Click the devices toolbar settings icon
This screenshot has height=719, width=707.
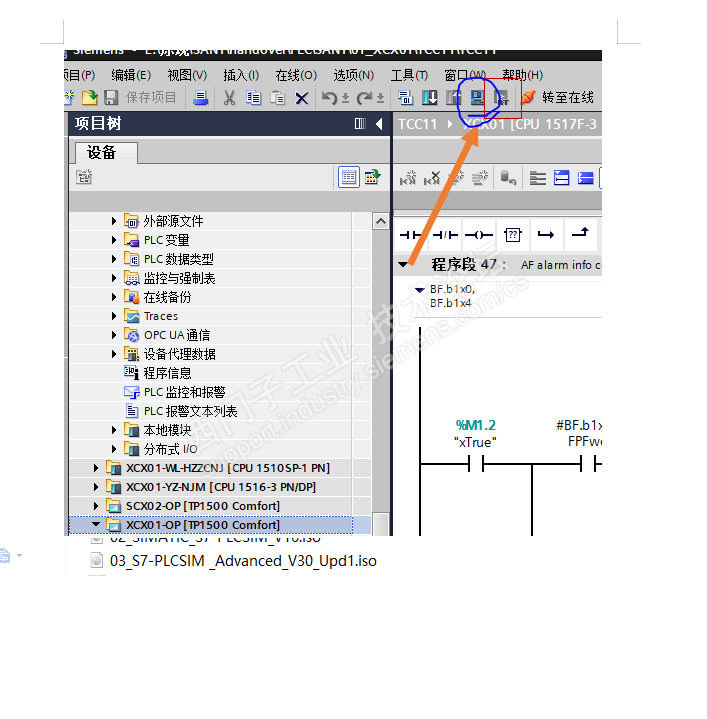[84, 177]
